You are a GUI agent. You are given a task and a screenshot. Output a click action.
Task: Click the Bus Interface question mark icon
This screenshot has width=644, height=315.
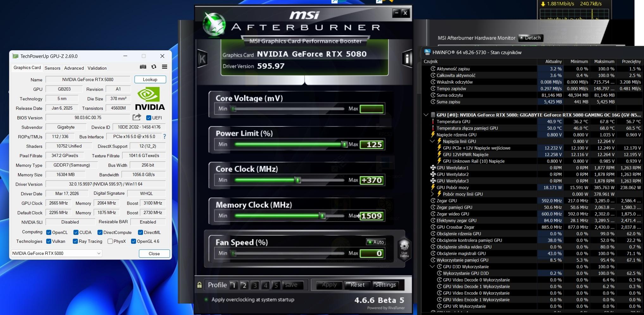coord(165,136)
